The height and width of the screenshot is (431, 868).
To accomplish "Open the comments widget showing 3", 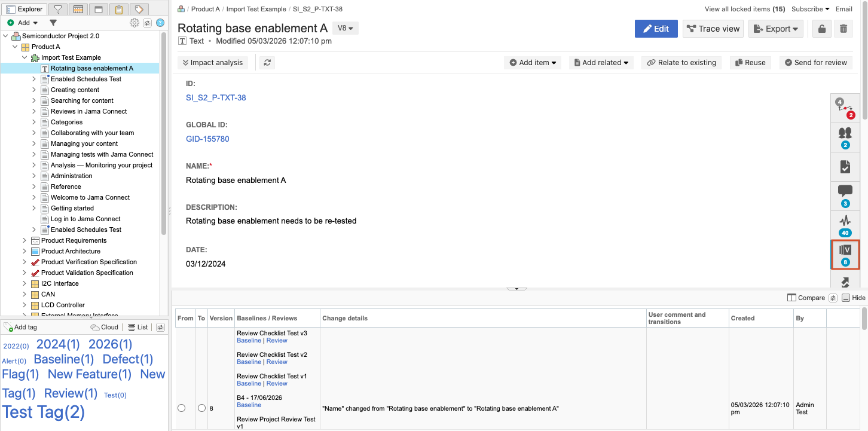I will [845, 195].
